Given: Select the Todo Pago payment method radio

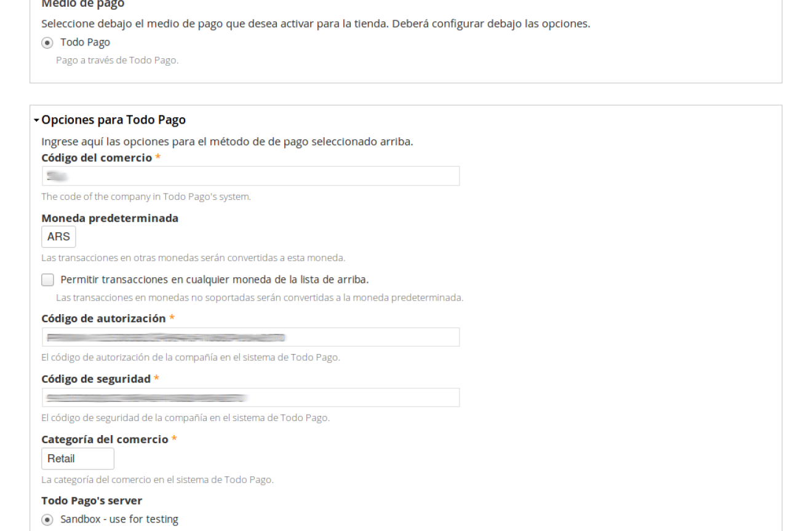Looking at the screenshot, I should coord(47,42).
